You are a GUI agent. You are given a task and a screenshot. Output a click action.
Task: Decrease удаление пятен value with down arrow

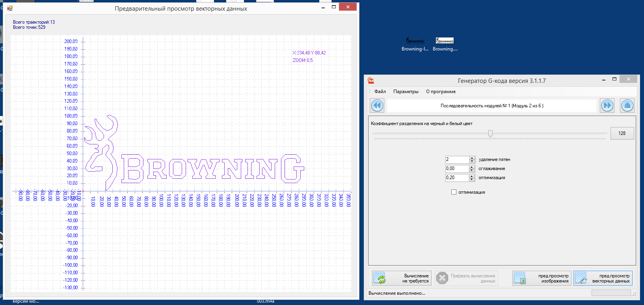472,161
